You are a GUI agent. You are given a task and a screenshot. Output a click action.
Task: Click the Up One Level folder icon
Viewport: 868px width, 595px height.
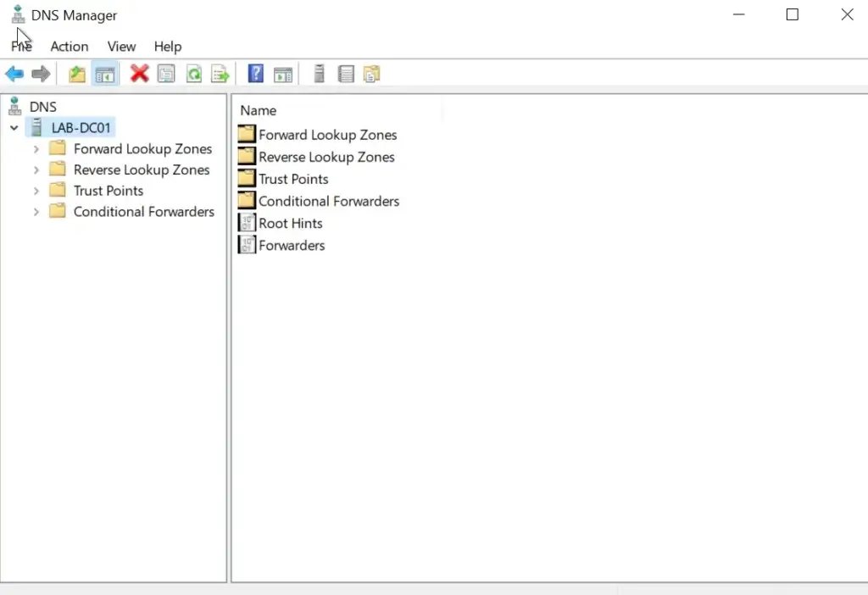pyautogui.click(x=77, y=75)
